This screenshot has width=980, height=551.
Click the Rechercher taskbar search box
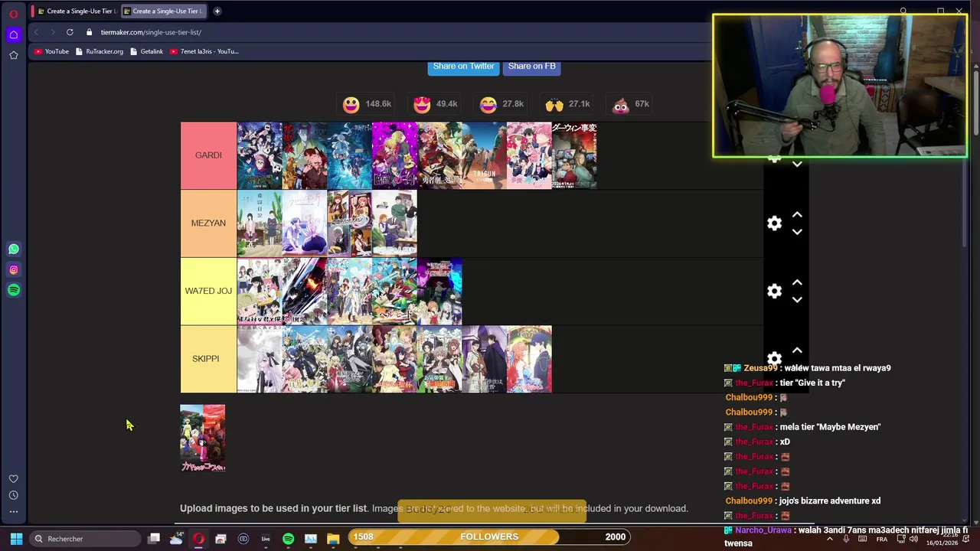pos(84,539)
